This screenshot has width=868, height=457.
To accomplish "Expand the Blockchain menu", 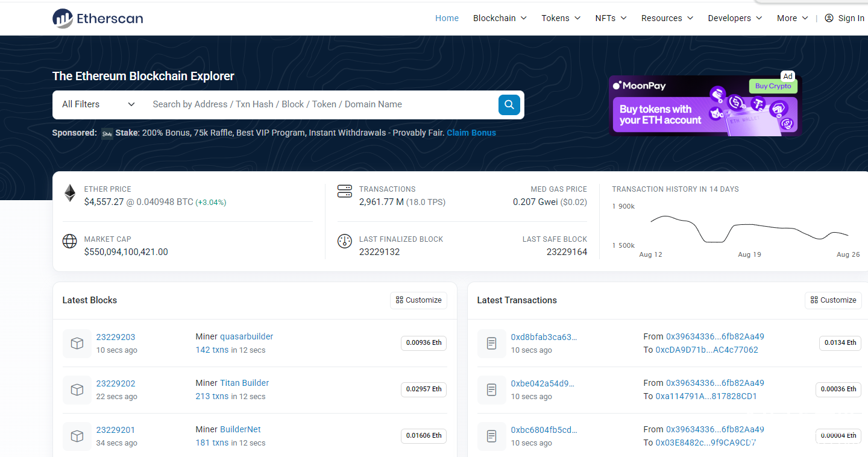I will [500, 18].
